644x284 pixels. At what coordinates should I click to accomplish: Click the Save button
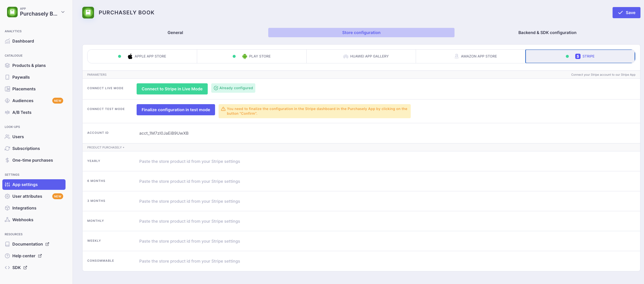pyautogui.click(x=626, y=13)
